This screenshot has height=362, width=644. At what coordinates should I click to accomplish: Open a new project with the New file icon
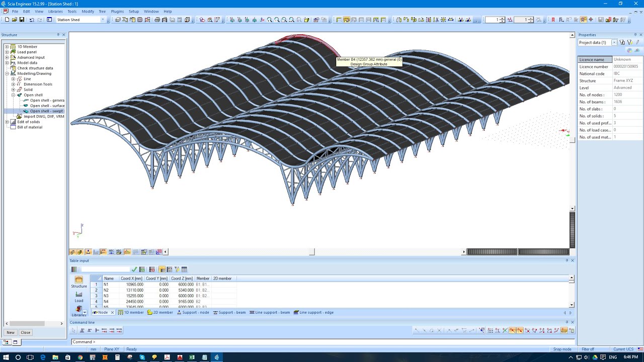click(7, 20)
